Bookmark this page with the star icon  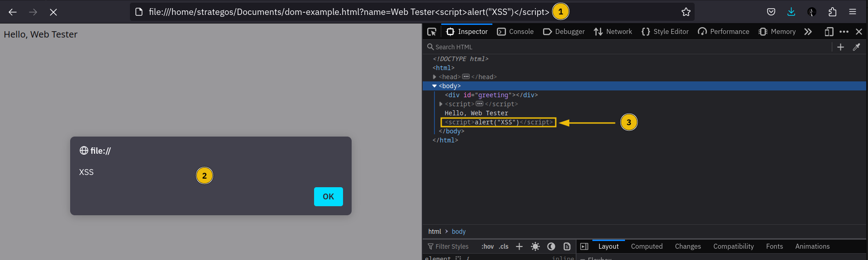(x=686, y=12)
